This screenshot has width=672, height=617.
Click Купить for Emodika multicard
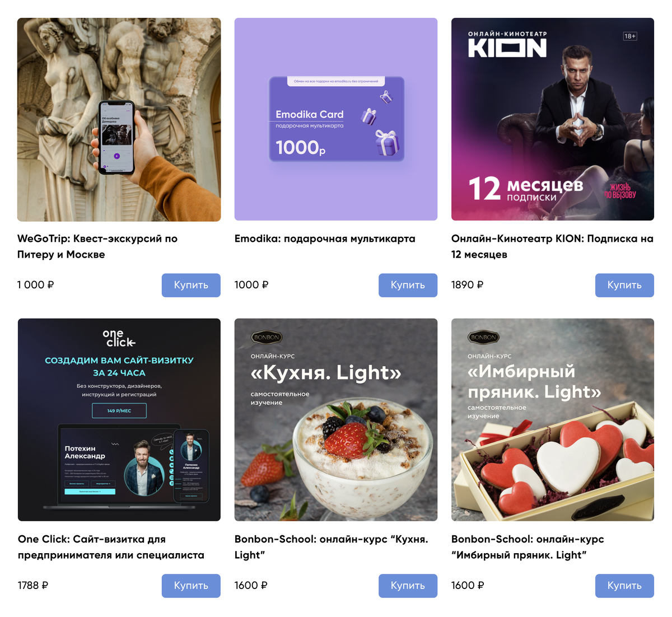(408, 285)
